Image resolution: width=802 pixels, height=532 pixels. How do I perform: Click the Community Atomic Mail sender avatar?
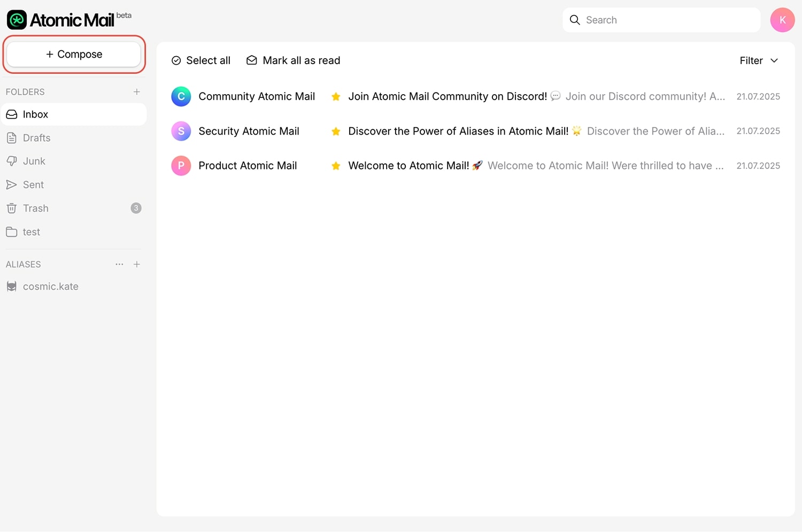pyautogui.click(x=181, y=96)
